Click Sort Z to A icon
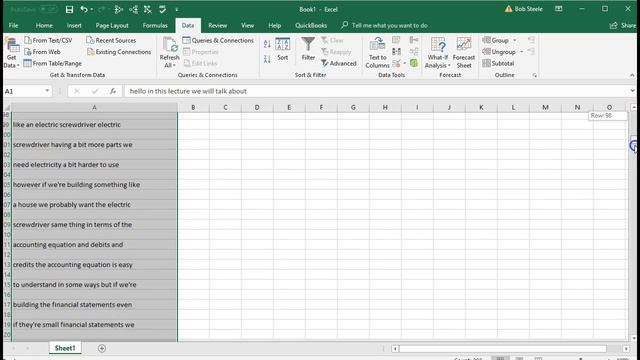 click(x=267, y=59)
